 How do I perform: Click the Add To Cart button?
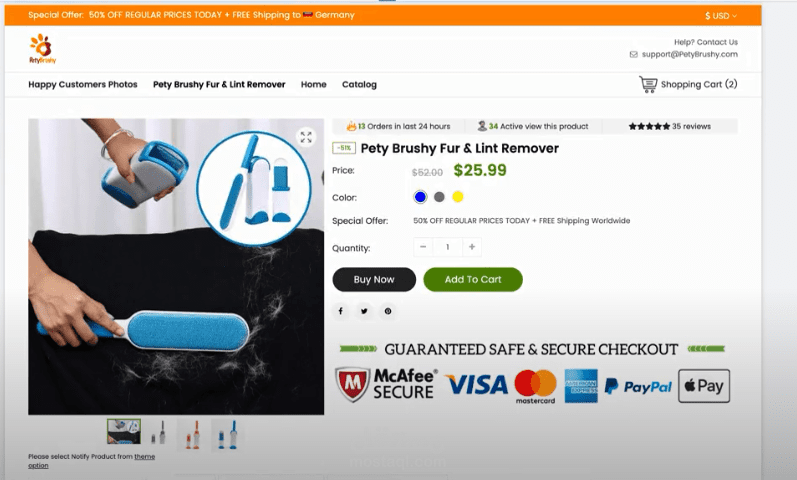pyautogui.click(x=473, y=280)
